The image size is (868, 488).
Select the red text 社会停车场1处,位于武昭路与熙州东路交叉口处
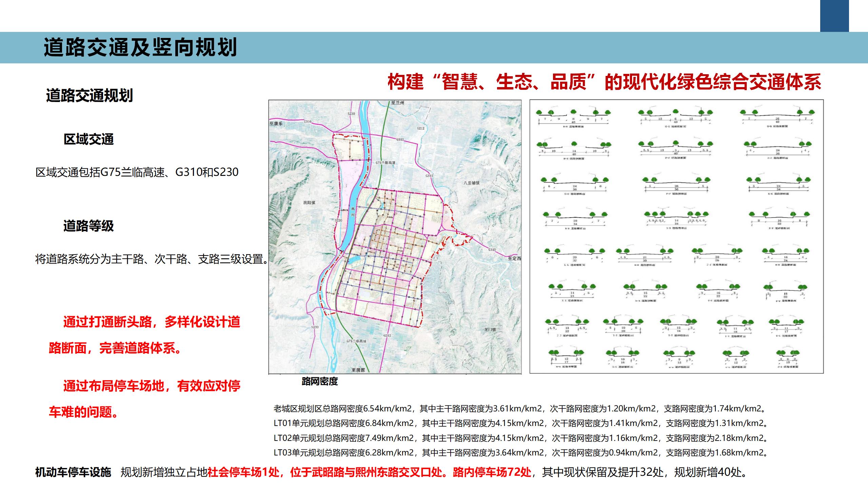tap(328, 472)
